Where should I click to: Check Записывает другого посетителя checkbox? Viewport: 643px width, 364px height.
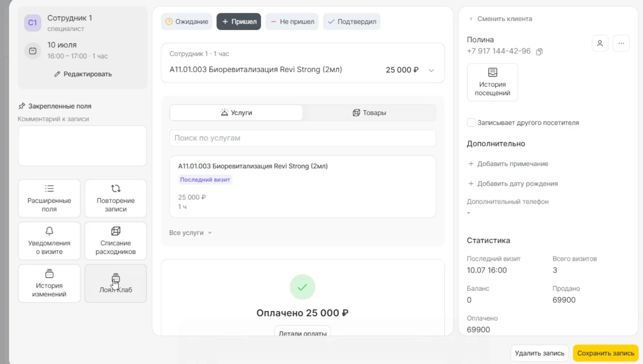(x=471, y=123)
